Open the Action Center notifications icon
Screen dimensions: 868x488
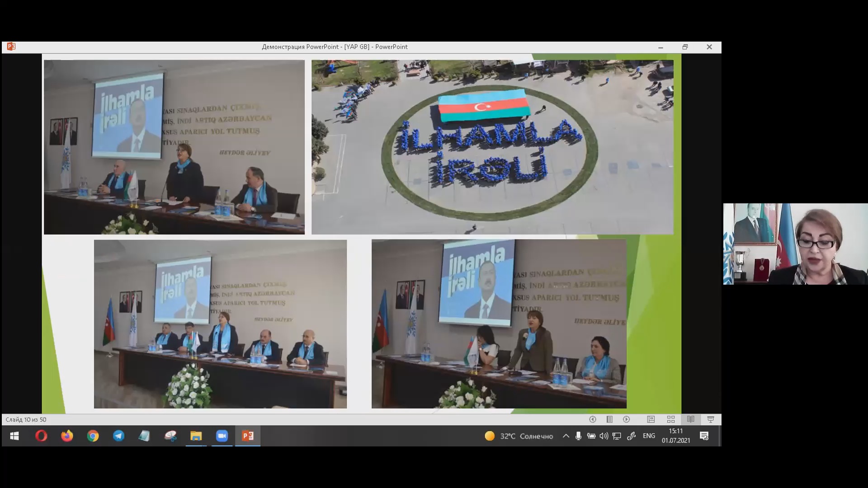tap(704, 436)
